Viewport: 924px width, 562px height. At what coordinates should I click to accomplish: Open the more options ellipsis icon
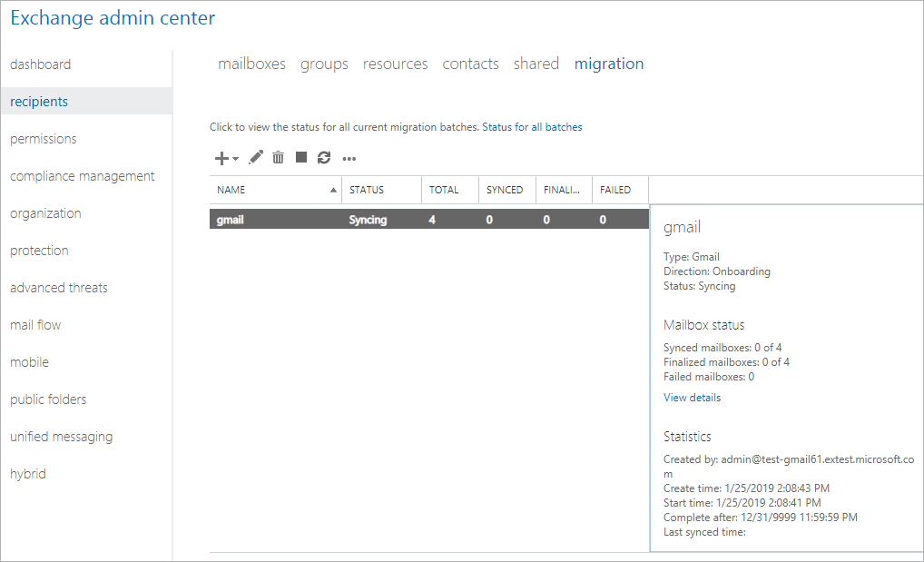coord(349,159)
